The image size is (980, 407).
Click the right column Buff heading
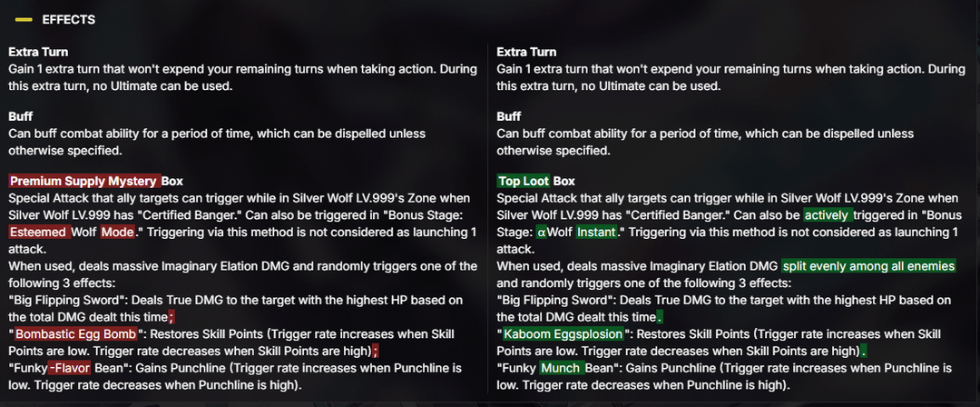509,116
